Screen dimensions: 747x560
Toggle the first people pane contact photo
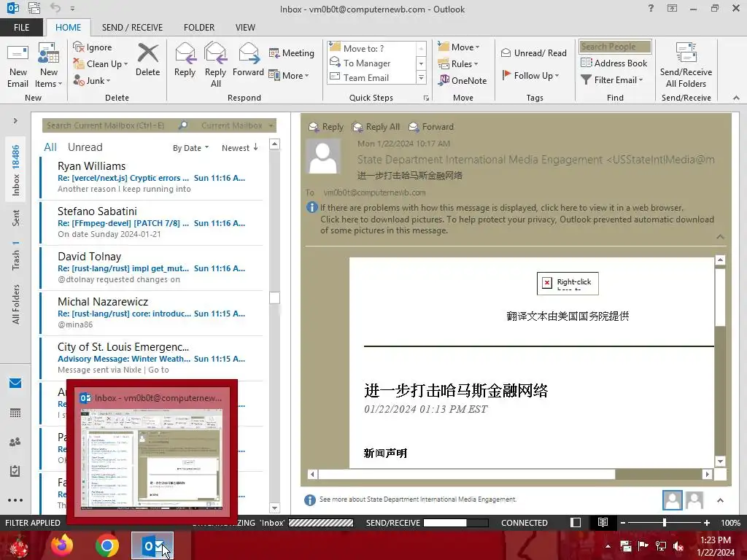point(672,500)
